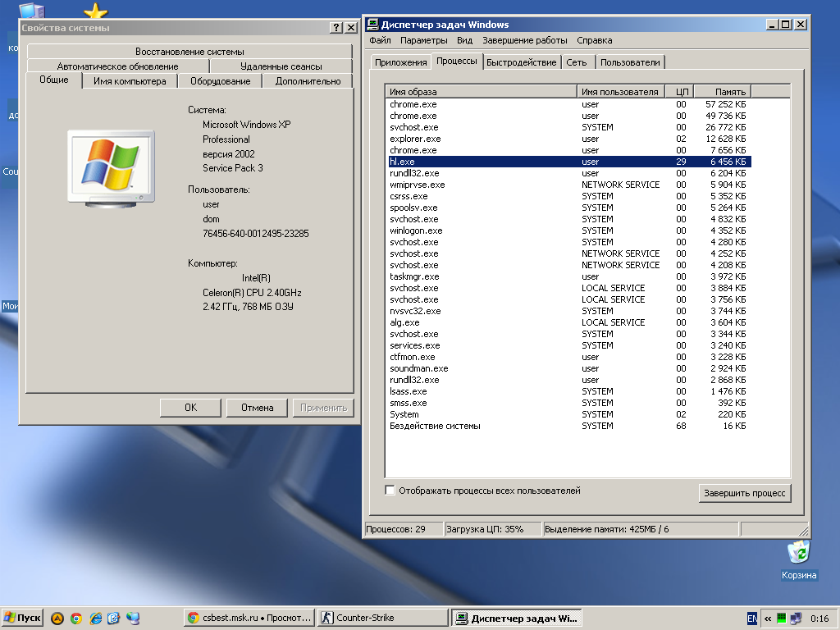This screenshot has width=840, height=630.
Task: Open the Оборудование tab
Action: [220, 81]
